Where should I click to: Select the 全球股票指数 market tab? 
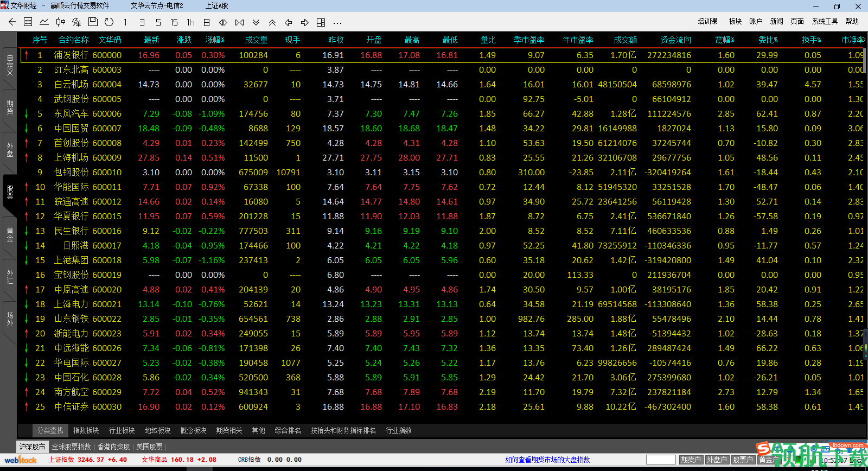71,447
